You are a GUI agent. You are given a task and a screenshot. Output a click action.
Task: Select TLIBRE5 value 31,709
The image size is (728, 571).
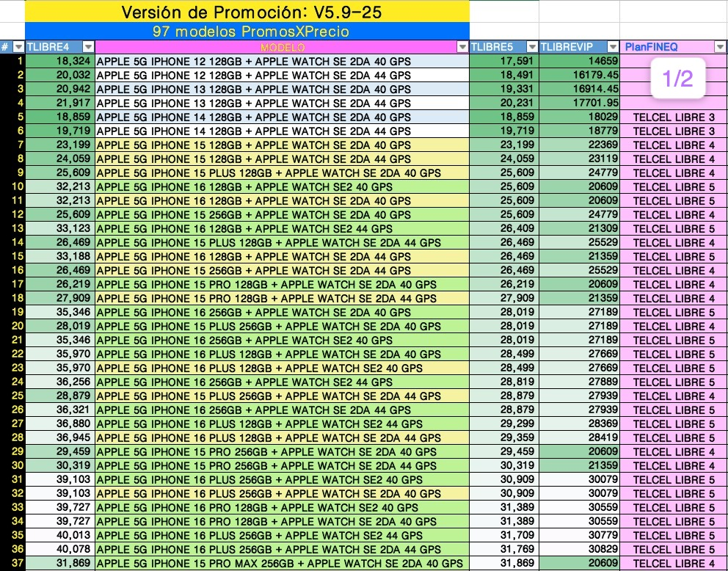pos(504,535)
